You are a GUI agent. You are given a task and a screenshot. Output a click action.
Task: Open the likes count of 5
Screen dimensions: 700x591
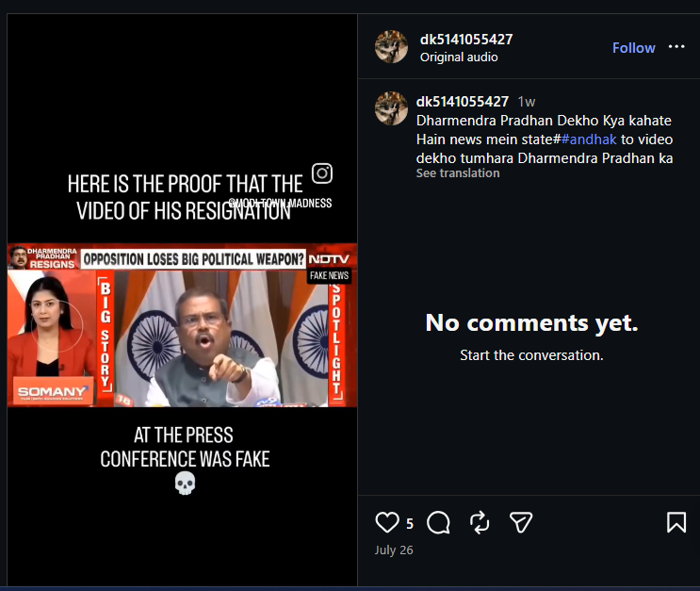[410, 523]
